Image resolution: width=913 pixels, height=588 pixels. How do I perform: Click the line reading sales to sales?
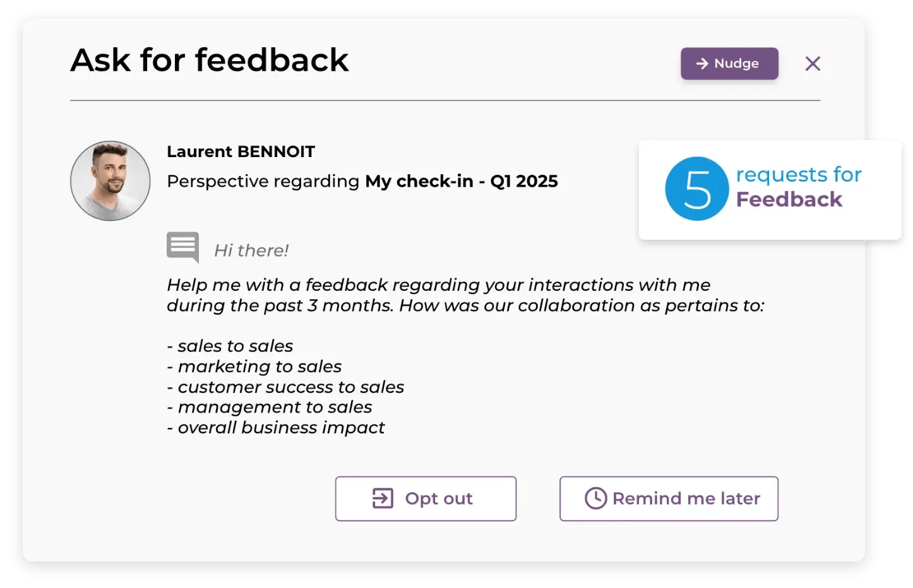pos(230,346)
